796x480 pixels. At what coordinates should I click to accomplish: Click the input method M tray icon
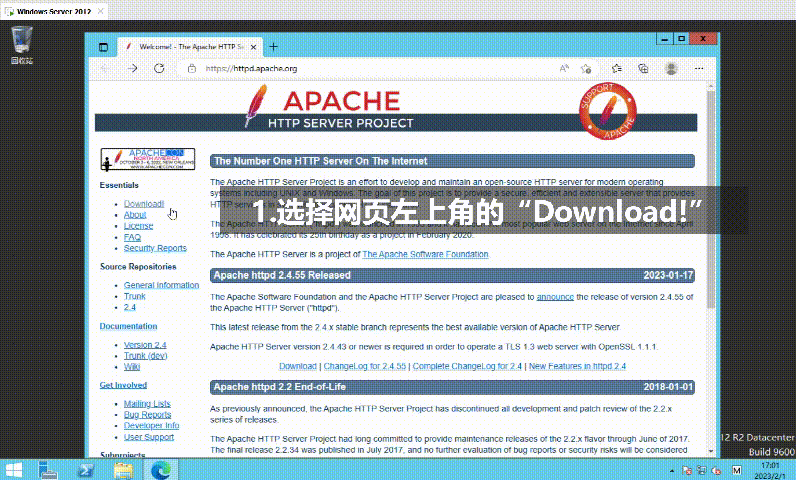pyautogui.click(x=737, y=470)
